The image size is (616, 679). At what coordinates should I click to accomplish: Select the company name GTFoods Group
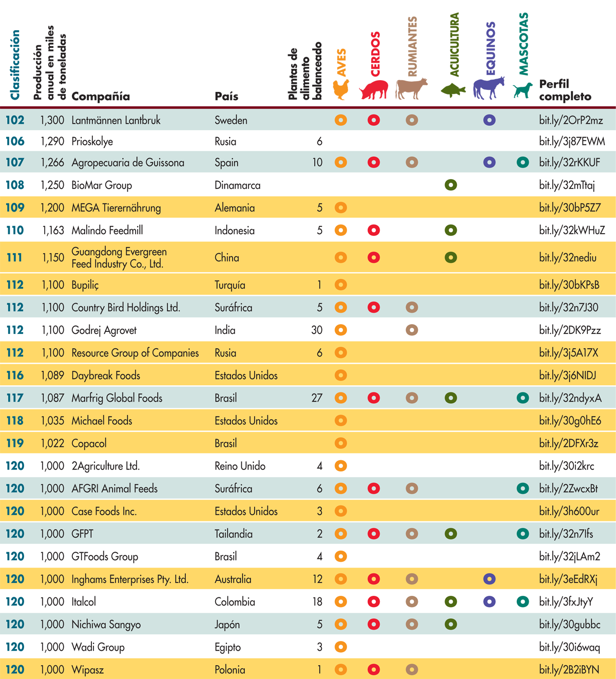(x=105, y=557)
